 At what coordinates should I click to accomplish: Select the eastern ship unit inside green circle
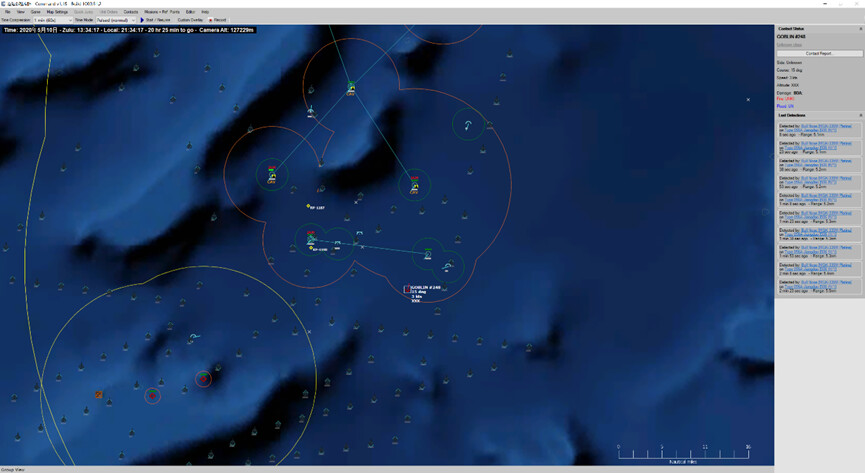[414, 185]
